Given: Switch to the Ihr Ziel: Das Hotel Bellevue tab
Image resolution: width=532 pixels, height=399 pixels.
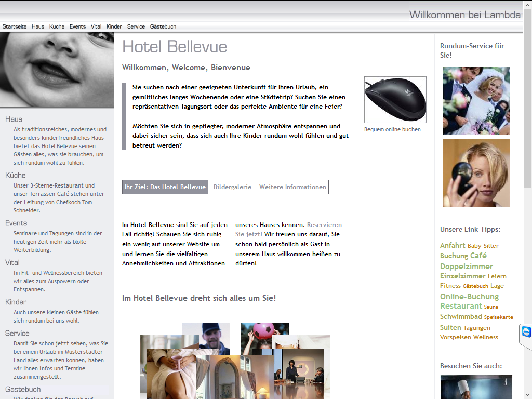Looking at the screenshot, I should point(165,187).
